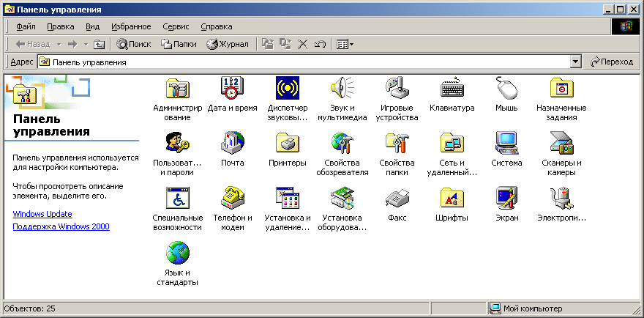Click the window system menu icon in title bar
The width and height of the screenshot is (644, 318).
[x=8, y=9]
